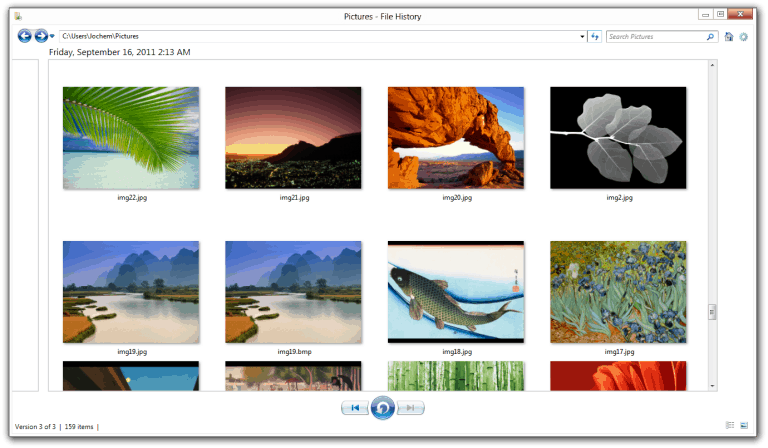
Task: Go to the next version
Action: 410,407
